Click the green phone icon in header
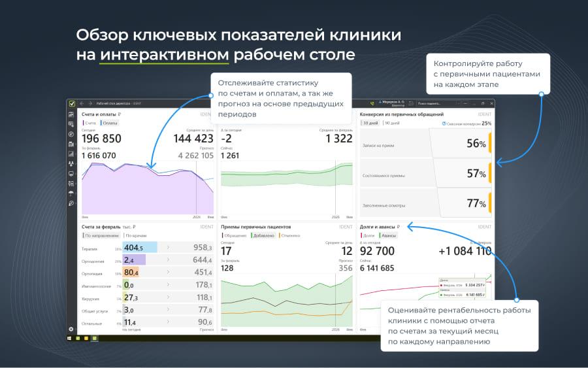Screen dimensions: 588x368 (372, 103)
